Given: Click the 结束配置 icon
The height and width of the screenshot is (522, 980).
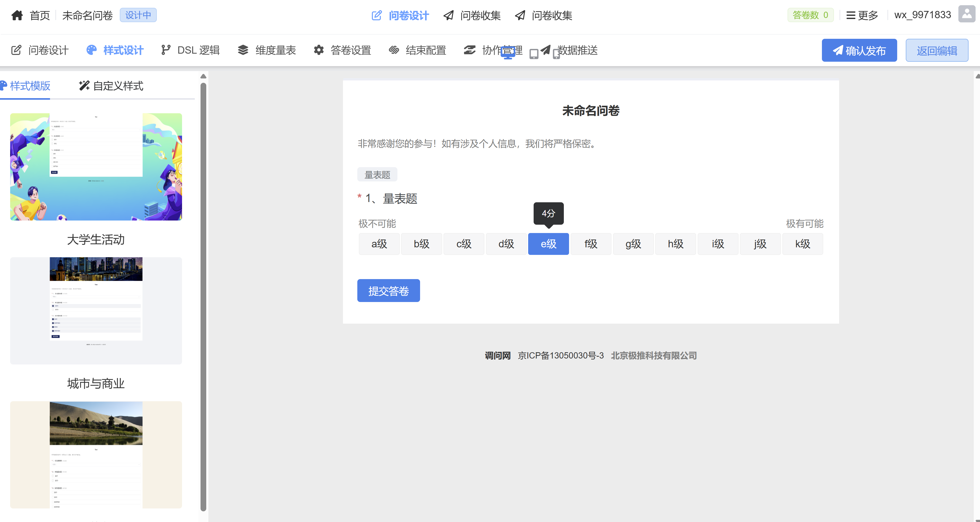Looking at the screenshot, I should [394, 50].
